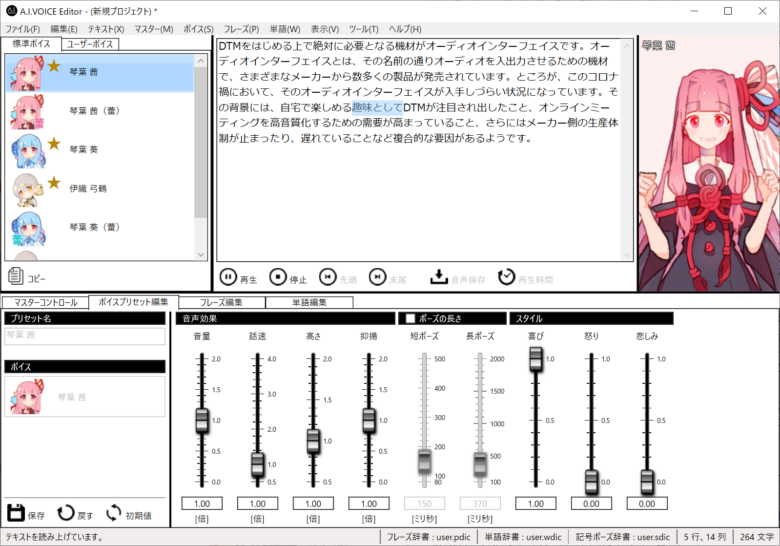The image size is (780, 546).
Task: Stop playback with the 停止 button
Action: pos(278,277)
